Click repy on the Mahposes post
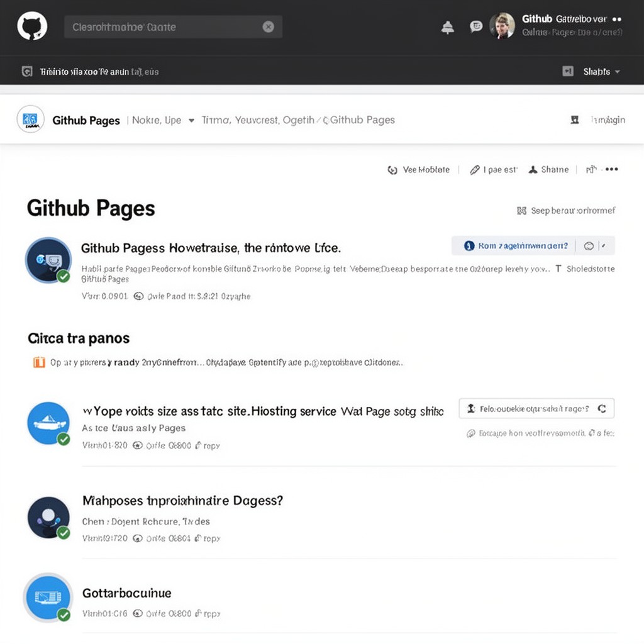This screenshot has height=644, width=644. (211, 538)
